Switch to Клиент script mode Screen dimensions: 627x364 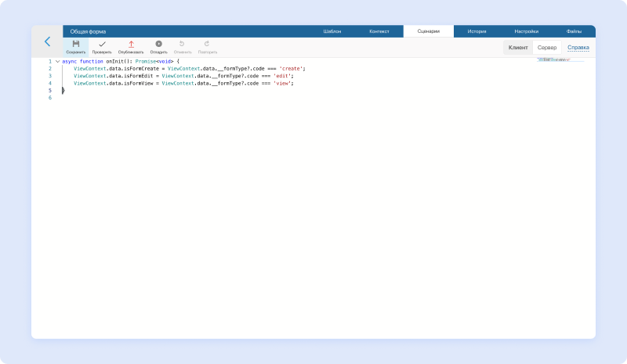pos(518,48)
